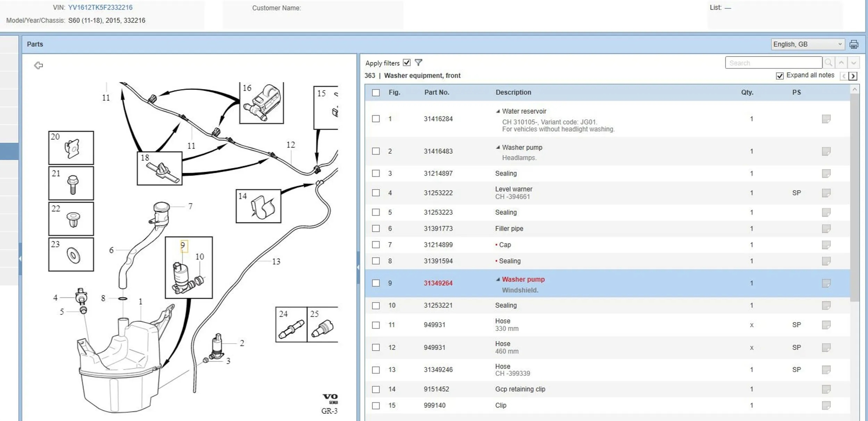The image size is (868, 421).
Task: Click part number 31349264 link
Action: coord(438,283)
